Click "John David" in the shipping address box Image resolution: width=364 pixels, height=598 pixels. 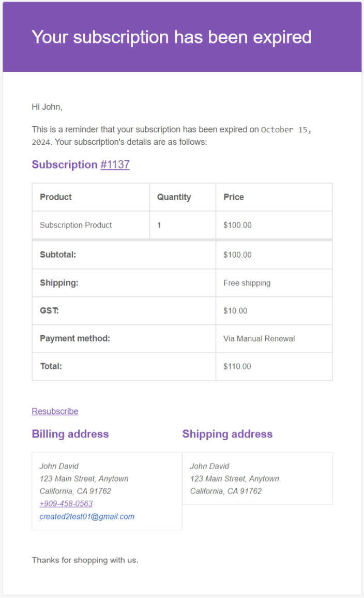click(x=209, y=466)
